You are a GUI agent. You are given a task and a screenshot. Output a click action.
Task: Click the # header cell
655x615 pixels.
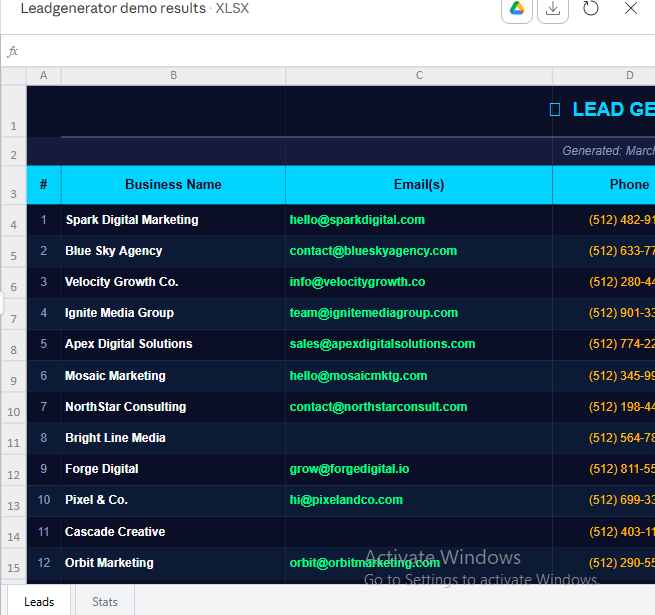click(x=44, y=185)
